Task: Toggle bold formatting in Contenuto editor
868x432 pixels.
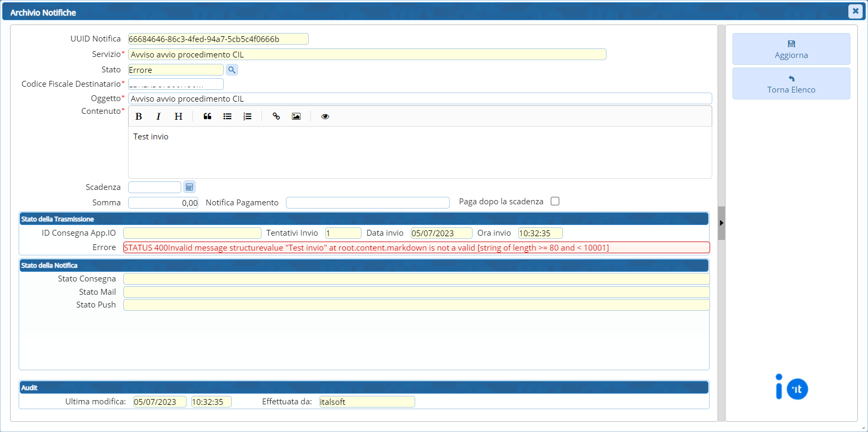Action: [139, 117]
